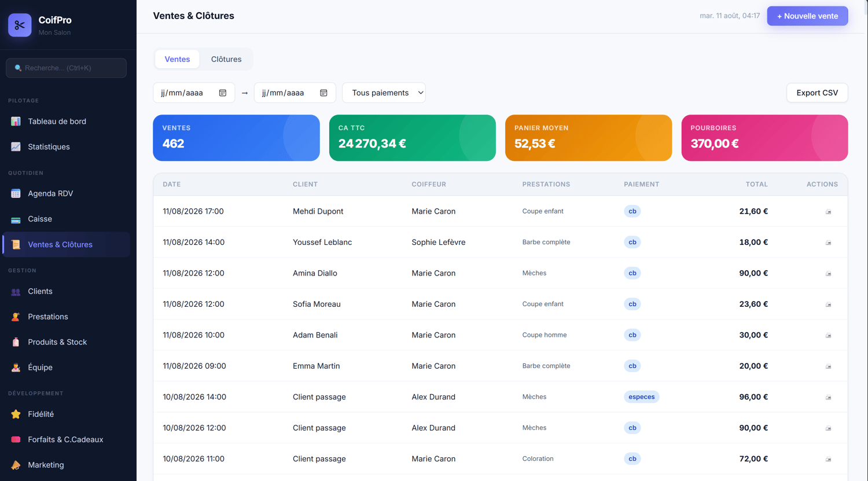Click the Caisse card icon
The image size is (868, 481).
point(16,219)
